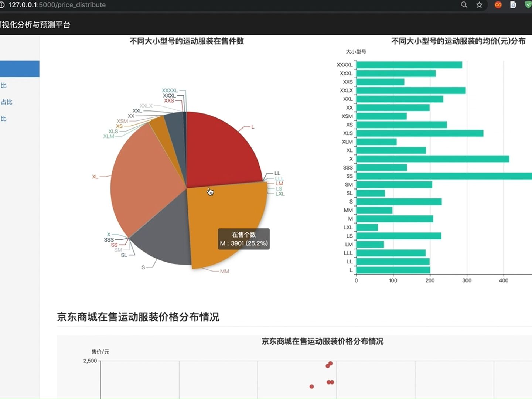Click the XXS bar in price chart
This screenshot has width=532, height=399.
tap(380, 82)
